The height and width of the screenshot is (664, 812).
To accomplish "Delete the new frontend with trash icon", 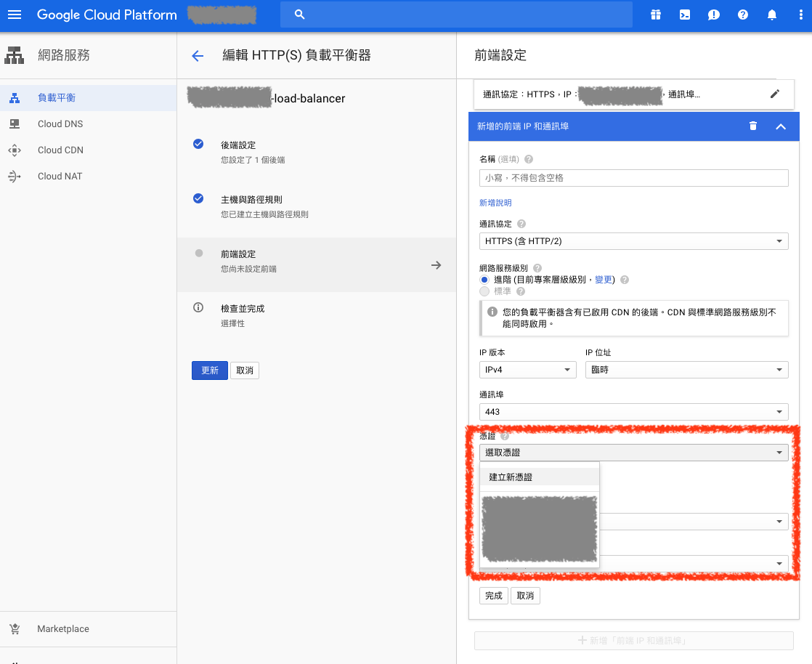I will (x=753, y=126).
